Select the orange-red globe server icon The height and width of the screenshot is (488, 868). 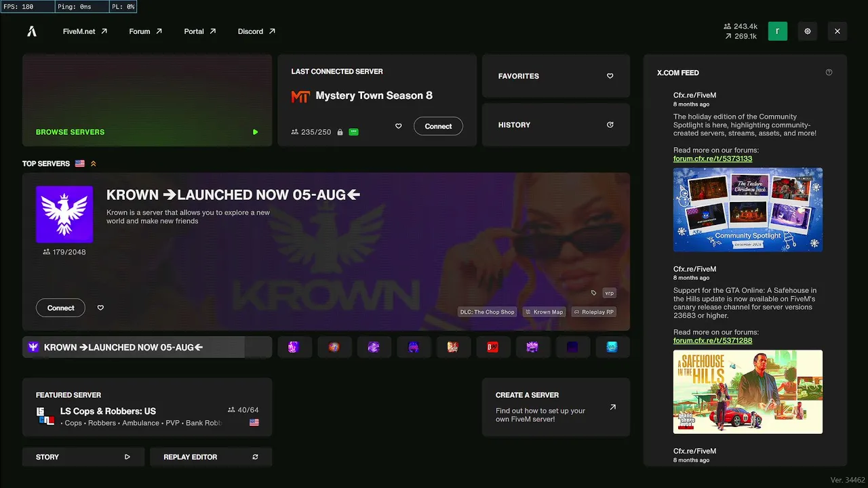tap(334, 347)
